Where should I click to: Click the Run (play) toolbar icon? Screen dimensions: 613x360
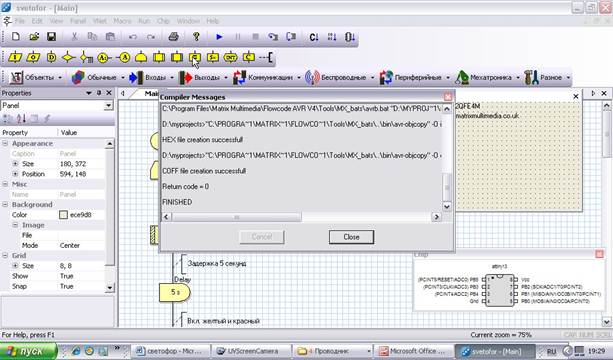(x=219, y=37)
